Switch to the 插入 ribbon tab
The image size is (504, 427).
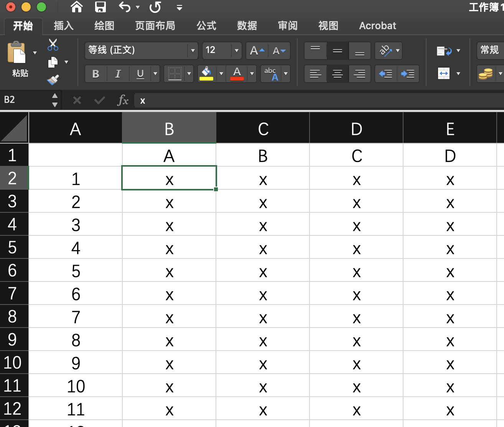63,26
